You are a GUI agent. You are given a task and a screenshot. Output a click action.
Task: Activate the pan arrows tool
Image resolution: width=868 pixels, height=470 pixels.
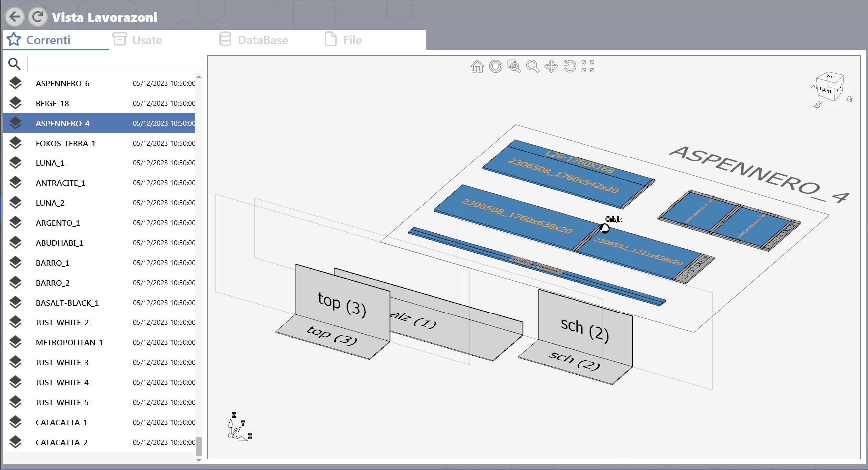click(551, 66)
